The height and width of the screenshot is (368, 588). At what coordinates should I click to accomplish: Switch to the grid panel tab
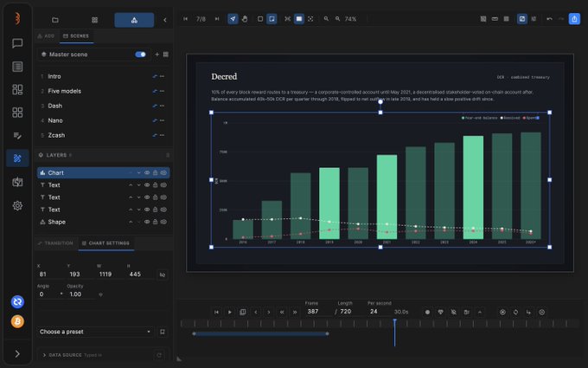(94, 20)
